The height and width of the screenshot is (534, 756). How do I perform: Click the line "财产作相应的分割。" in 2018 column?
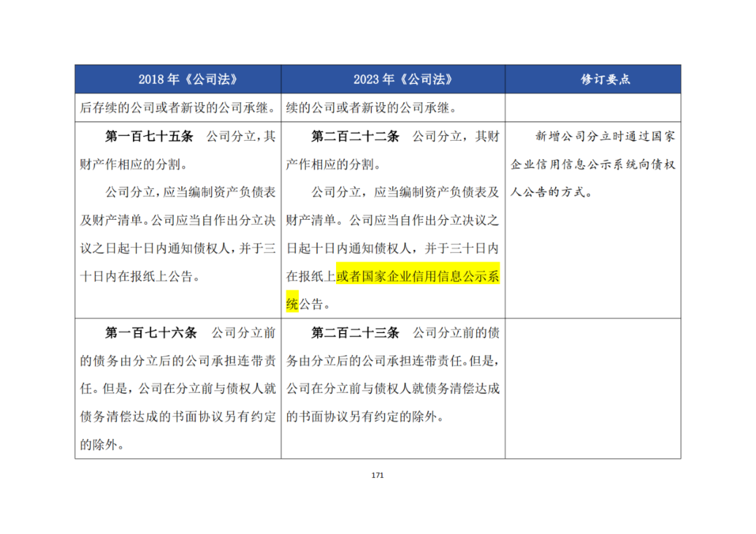134,164
